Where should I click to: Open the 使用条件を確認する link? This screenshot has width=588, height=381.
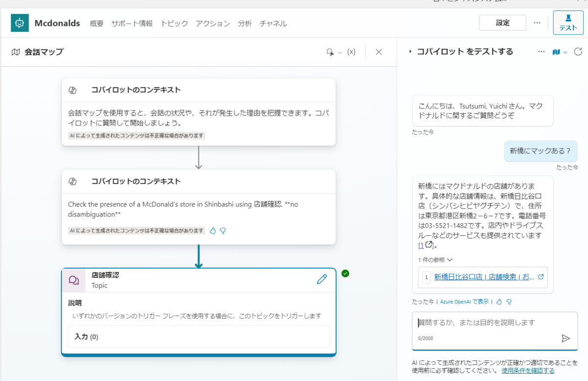point(528,371)
